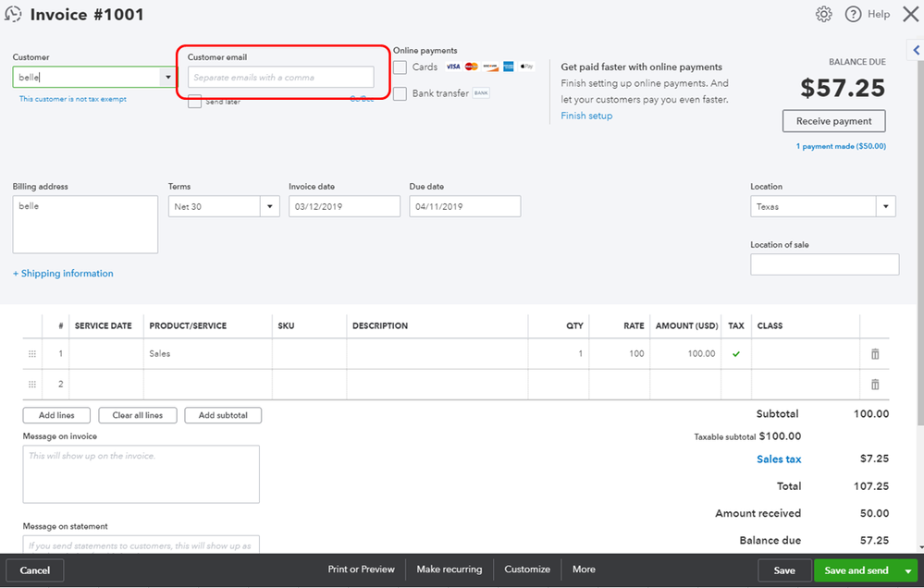Grab the drag handle of line 2

click(32, 385)
